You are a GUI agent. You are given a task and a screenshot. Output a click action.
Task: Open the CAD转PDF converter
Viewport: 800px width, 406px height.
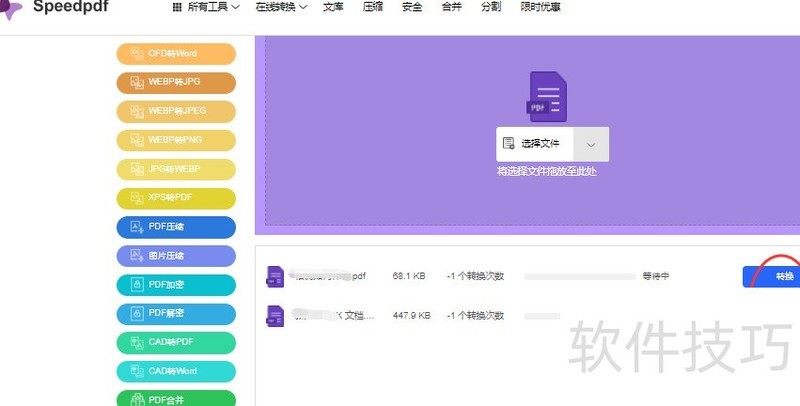pos(176,343)
